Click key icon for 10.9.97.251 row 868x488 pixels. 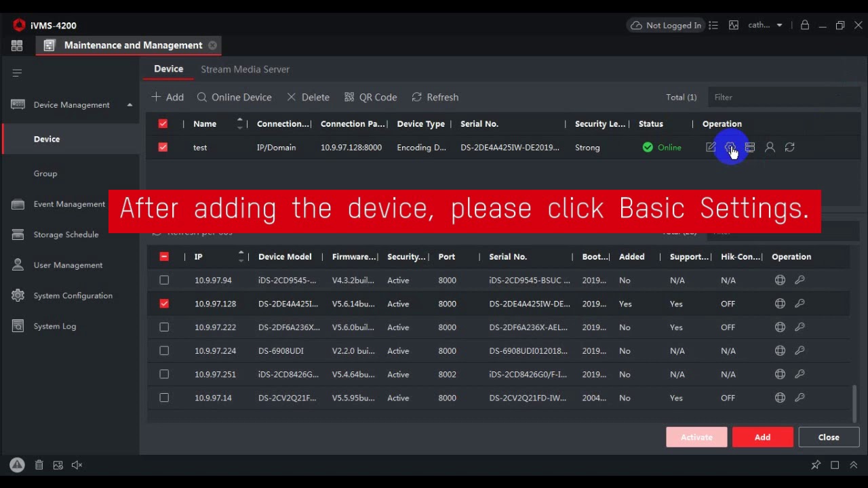pos(800,374)
